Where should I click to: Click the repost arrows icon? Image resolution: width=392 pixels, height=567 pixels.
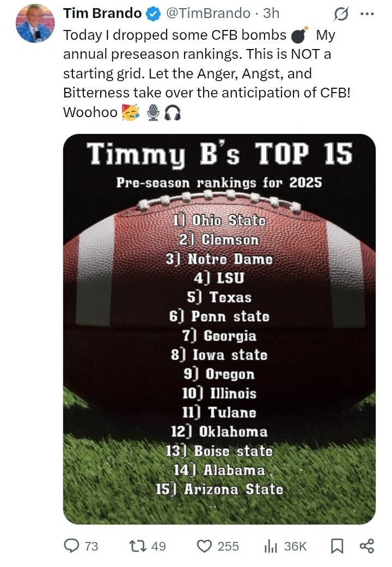click(137, 546)
